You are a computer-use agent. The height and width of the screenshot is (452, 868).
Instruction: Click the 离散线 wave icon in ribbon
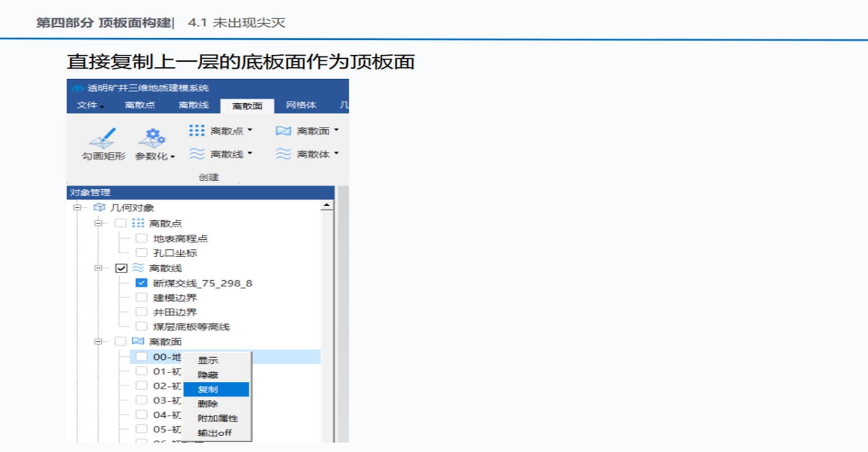coord(197,154)
